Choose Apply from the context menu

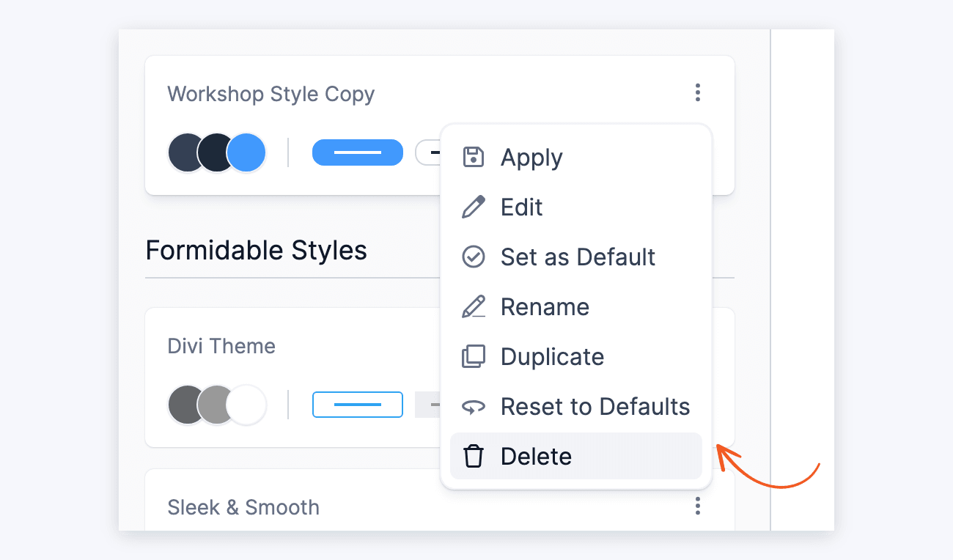(x=576, y=157)
